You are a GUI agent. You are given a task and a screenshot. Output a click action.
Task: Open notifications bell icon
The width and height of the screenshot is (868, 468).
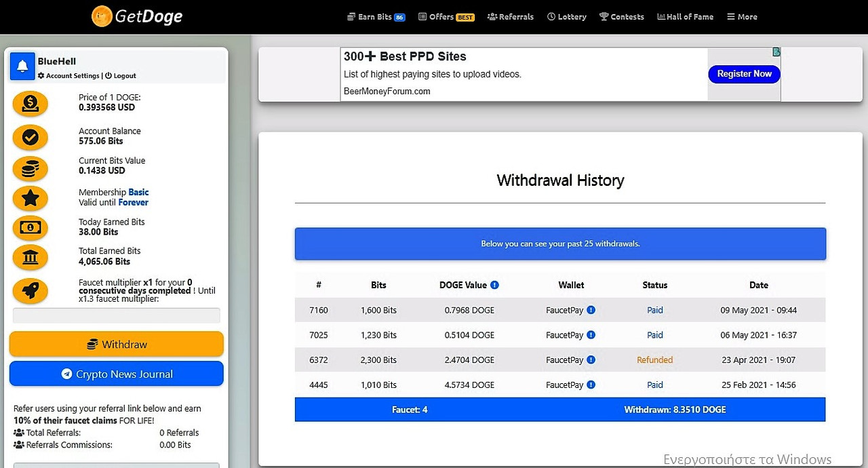[x=22, y=66]
